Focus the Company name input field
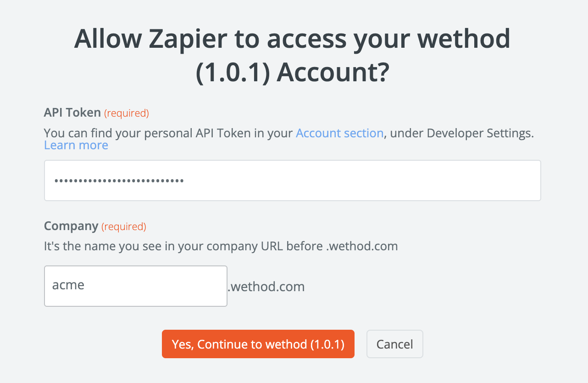Image resolution: width=588 pixels, height=383 pixels. 135,286
